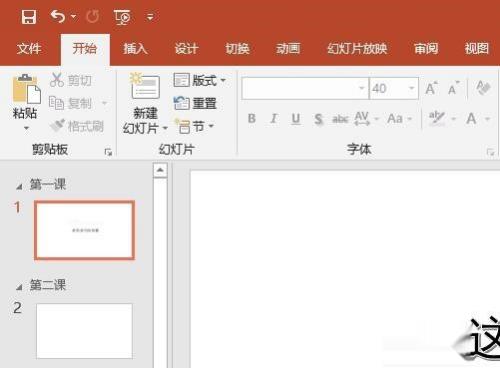Open the 视图 tab
Viewport: 500px width, 368px height.
[477, 49]
